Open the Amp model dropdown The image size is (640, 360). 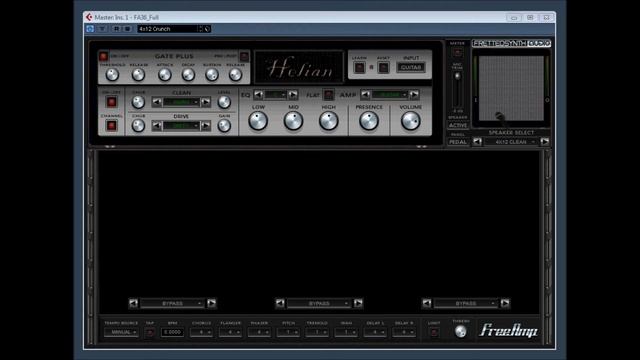point(390,95)
